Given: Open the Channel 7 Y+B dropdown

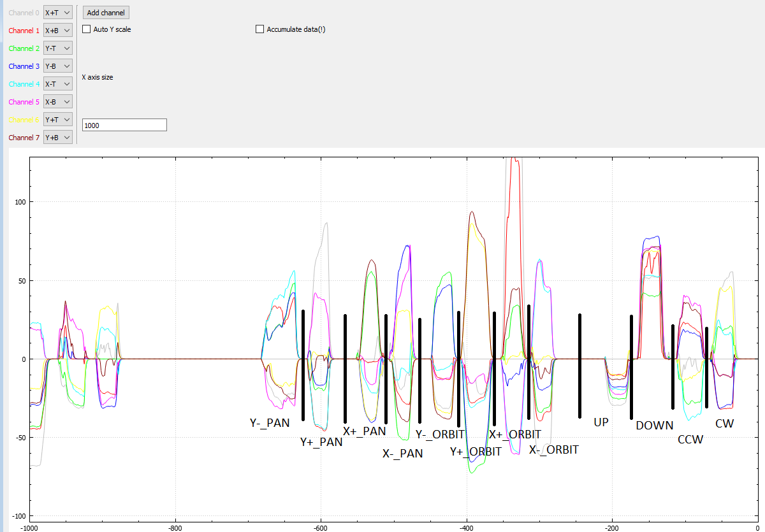Looking at the screenshot, I should [x=57, y=137].
